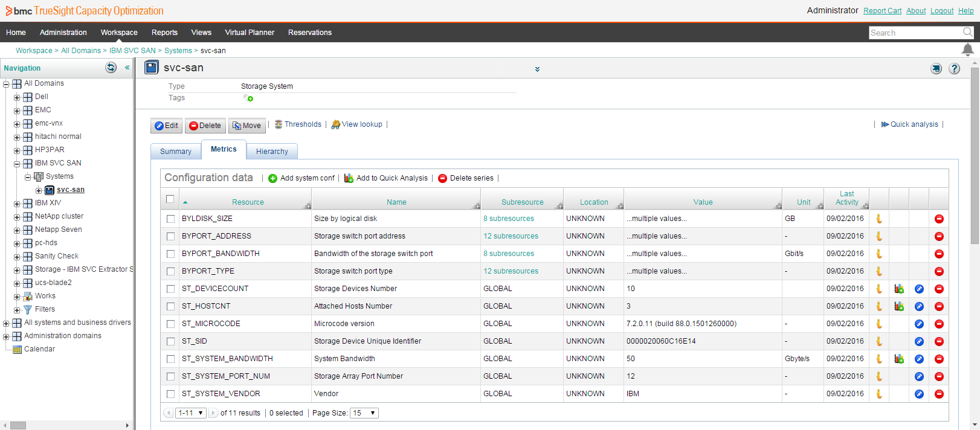Expand the EMC domain node

point(17,111)
